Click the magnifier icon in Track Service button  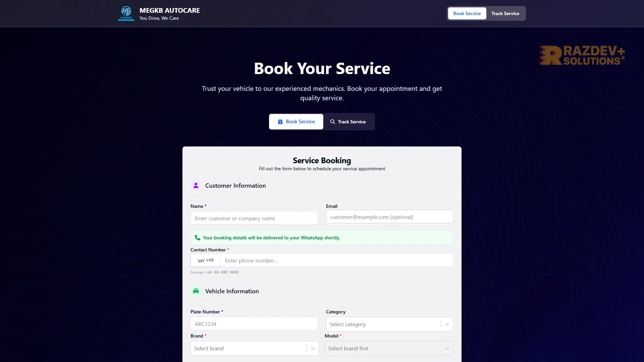click(332, 122)
